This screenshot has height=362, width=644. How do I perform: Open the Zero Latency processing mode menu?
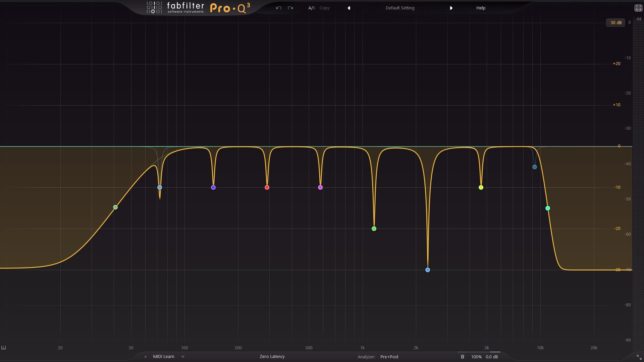(x=272, y=357)
